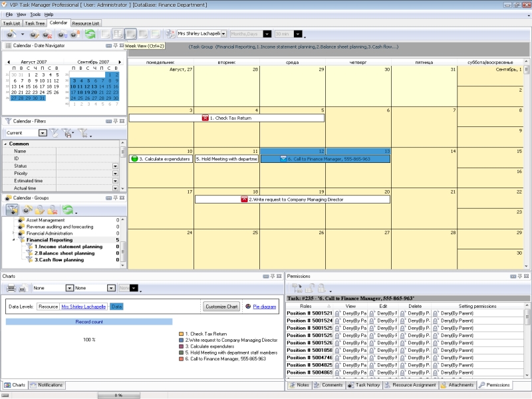Open the Attachments tab
This screenshot has height=399, width=532.
(x=457, y=385)
